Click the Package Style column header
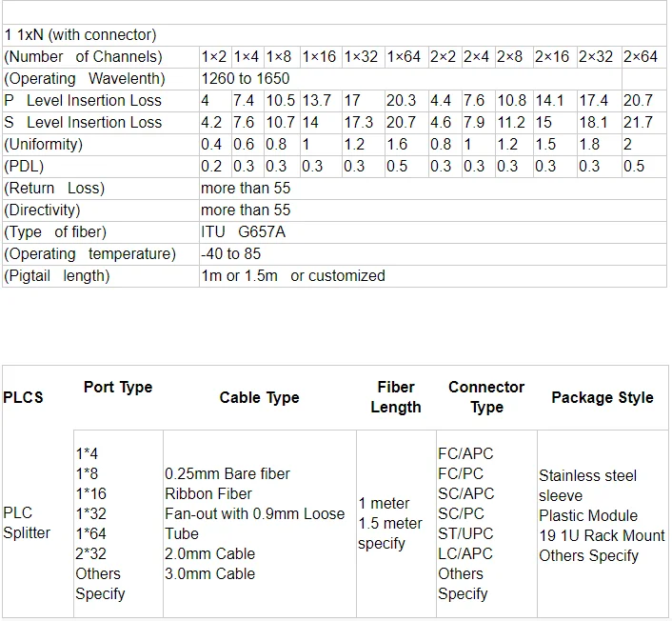 pyautogui.click(x=603, y=397)
